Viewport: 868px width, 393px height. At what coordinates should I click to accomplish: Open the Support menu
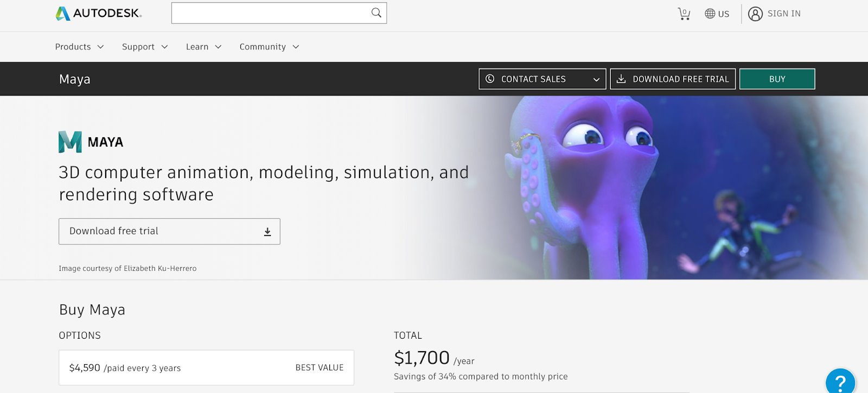pyautogui.click(x=145, y=47)
